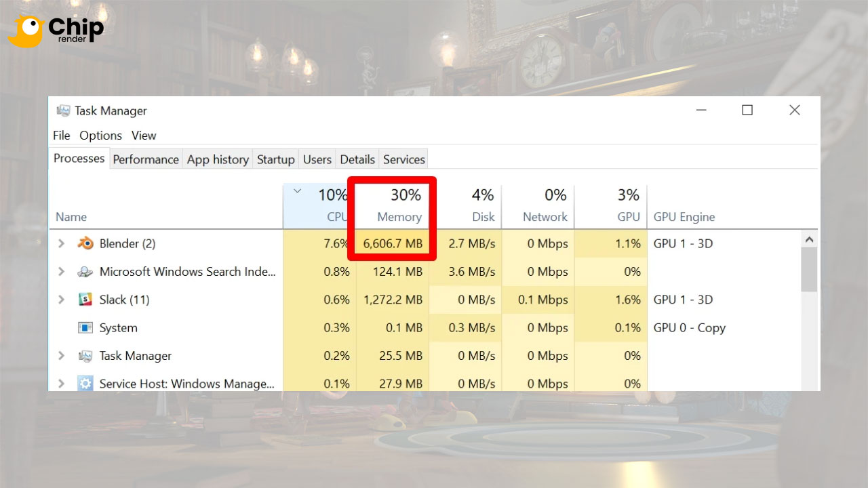Click the System process icon
868x488 pixels.
(85, 328)
